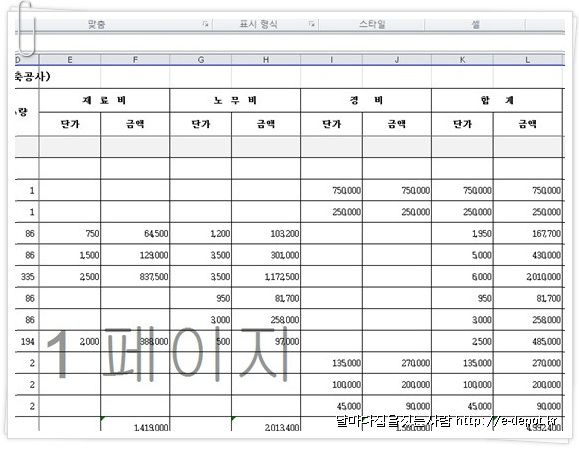Screen dimensions: 579x449
Task: Select column K header
Action: pos(462,60)
